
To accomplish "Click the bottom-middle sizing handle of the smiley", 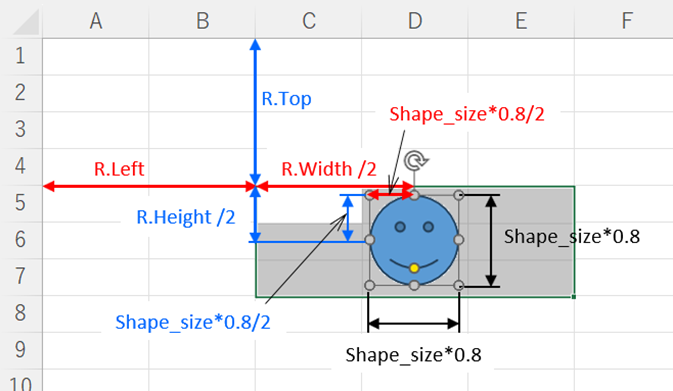I will pyautogui.click(x=414, y=285).
